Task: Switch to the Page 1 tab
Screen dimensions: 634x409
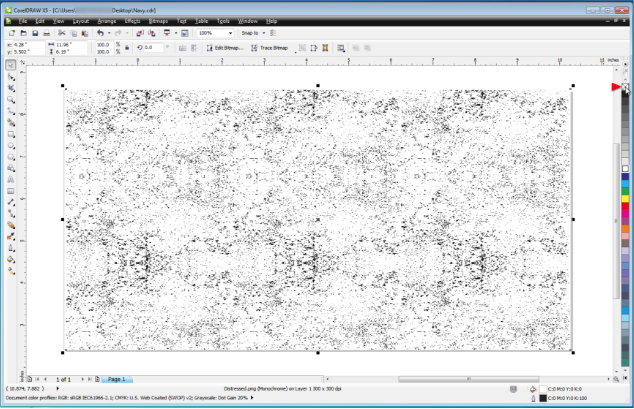Action: tap(116, 379)
